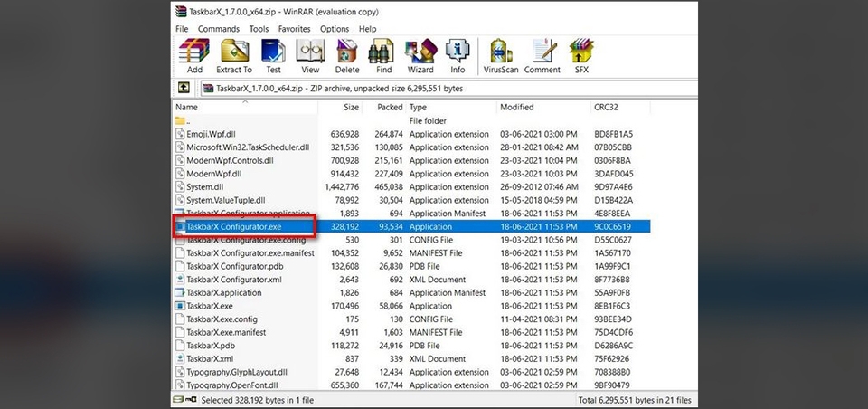Click the TaskbarX Configurator.xml file icon
Image resolution: width=868 pixels, height=409 pixels.
[180, 280]
